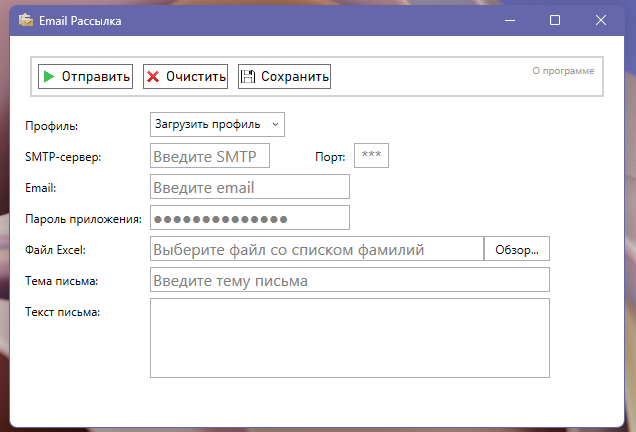Viewport: 636px width, 432px height.
Task: Minimize the Email Рассылка window
Action: pos(510,20)
